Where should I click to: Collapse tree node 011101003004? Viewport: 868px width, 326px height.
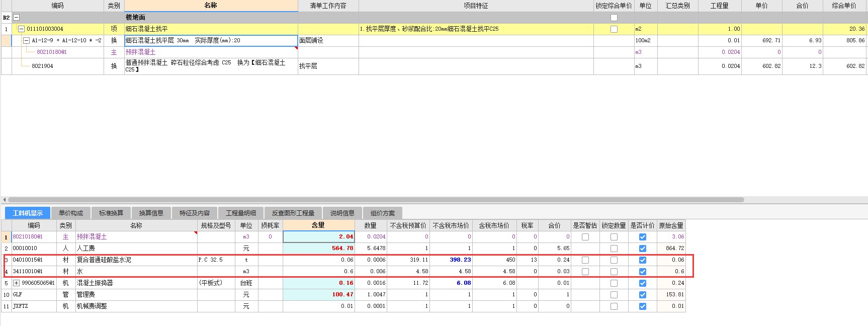[21, 29]
